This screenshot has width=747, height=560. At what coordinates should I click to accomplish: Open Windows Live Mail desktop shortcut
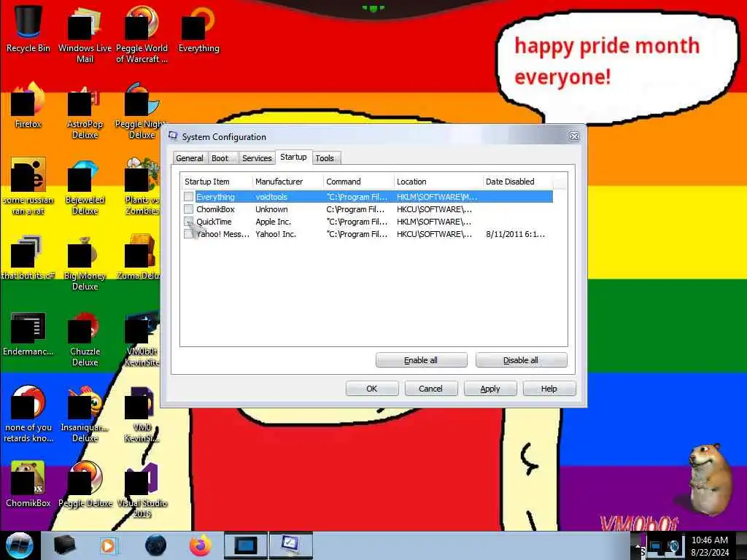85,34
